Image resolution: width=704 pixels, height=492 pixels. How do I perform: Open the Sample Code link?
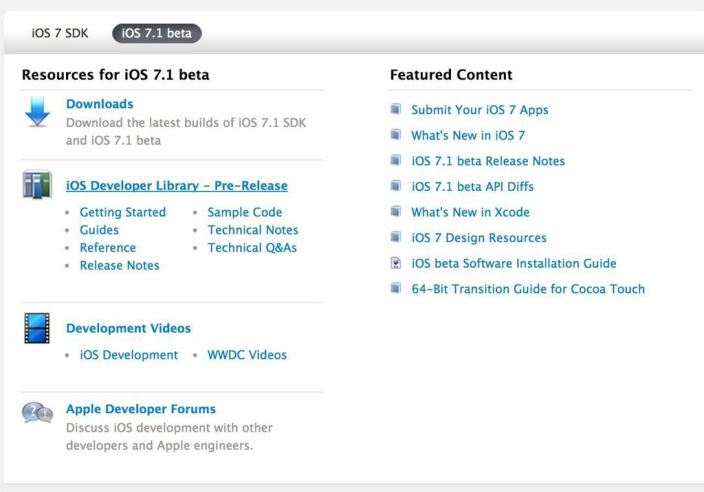244,212
